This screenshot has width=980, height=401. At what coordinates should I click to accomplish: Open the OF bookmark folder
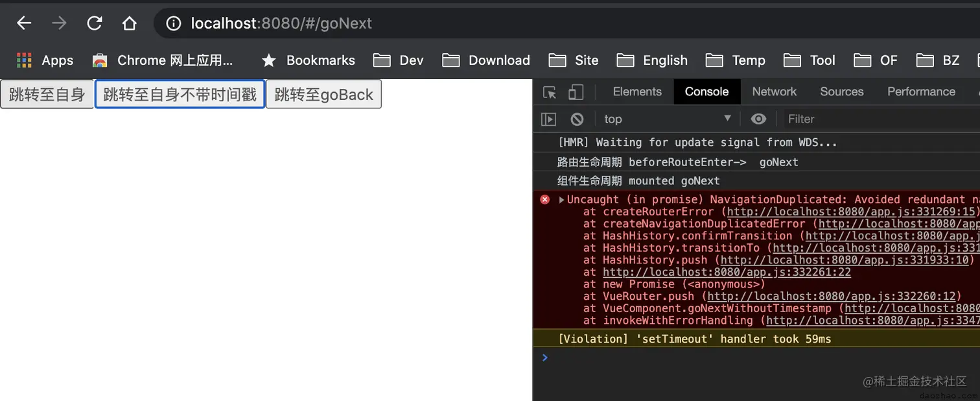click(876, 60)
